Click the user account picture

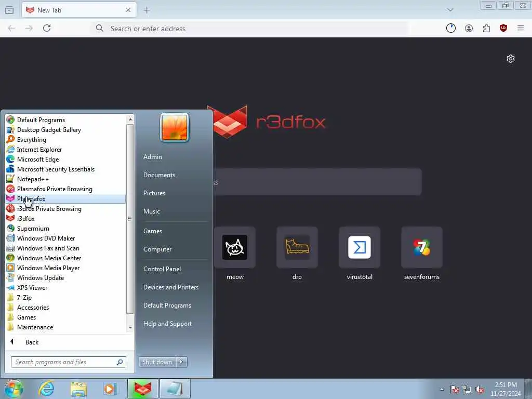(x=175, y=128)
